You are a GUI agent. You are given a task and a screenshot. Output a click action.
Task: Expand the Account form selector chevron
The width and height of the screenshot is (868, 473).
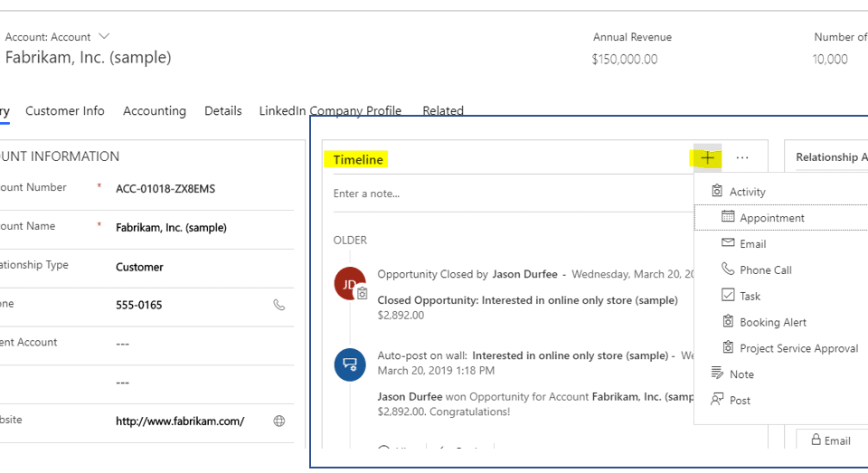[x=104, y=37]
